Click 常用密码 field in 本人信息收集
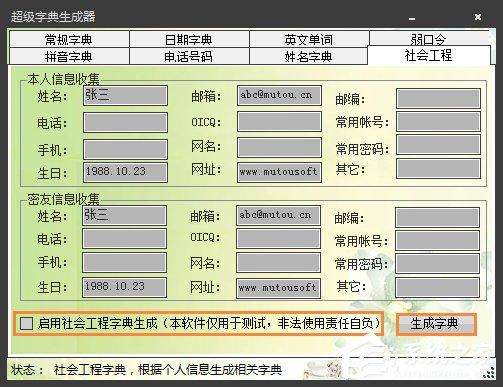Screen dimensions: 503x387 (x=438, y=144)
